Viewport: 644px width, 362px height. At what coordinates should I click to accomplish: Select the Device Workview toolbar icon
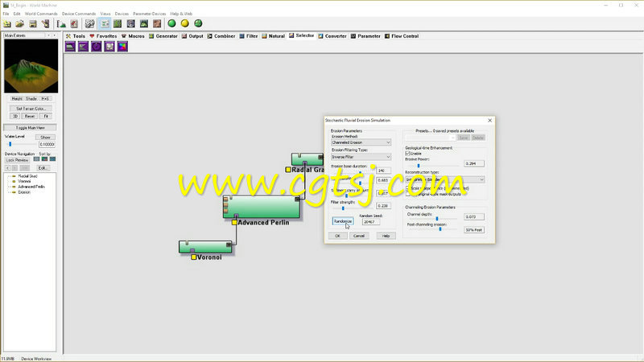tap(105, 24)
